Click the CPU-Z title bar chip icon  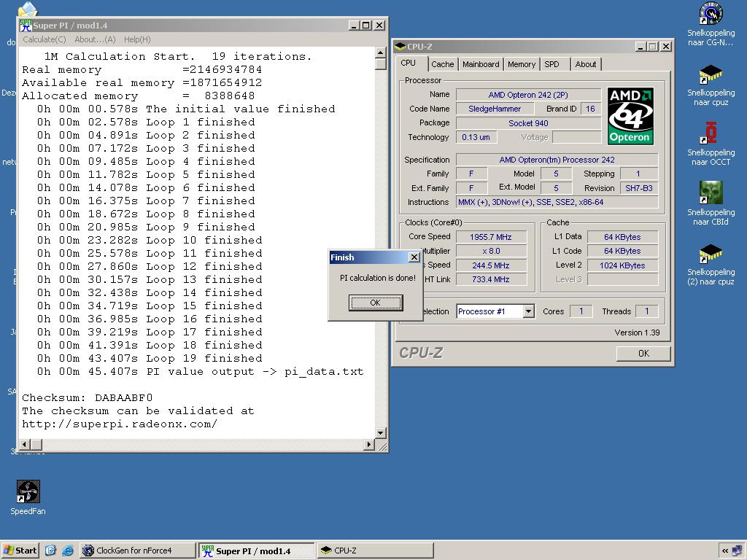click(400, 47)
